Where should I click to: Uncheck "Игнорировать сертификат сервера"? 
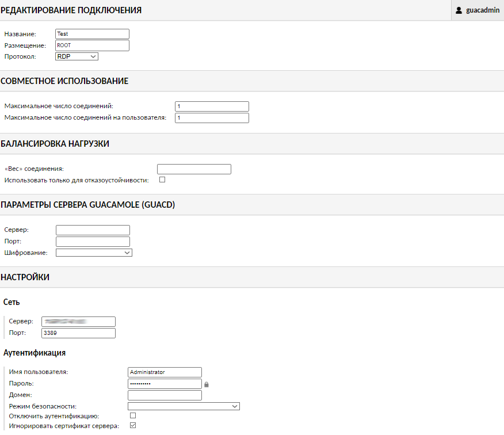[133, 426]
